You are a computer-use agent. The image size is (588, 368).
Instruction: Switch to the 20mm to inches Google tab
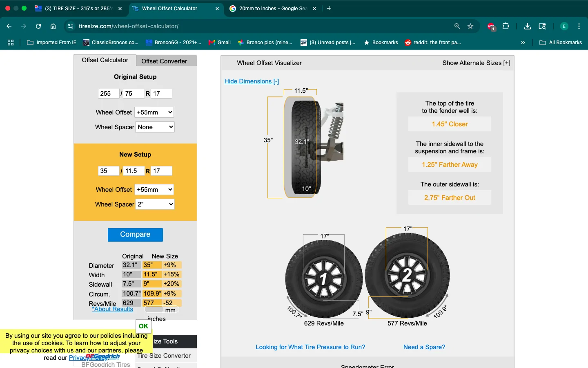[x=273, y=8]
